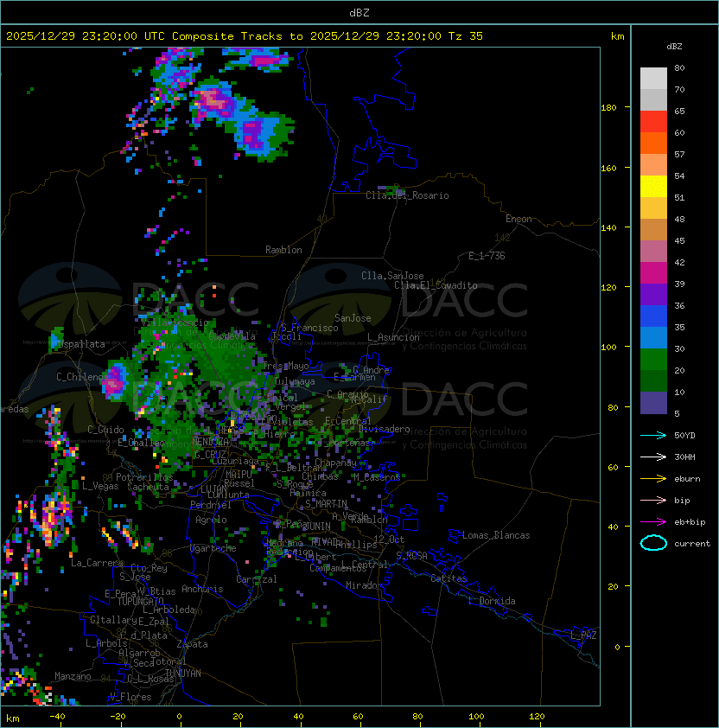Click the 'Divisadero' map label
The width and height of the screenshot is (719, 728).
pyautogui.click(x=385, y=429)
